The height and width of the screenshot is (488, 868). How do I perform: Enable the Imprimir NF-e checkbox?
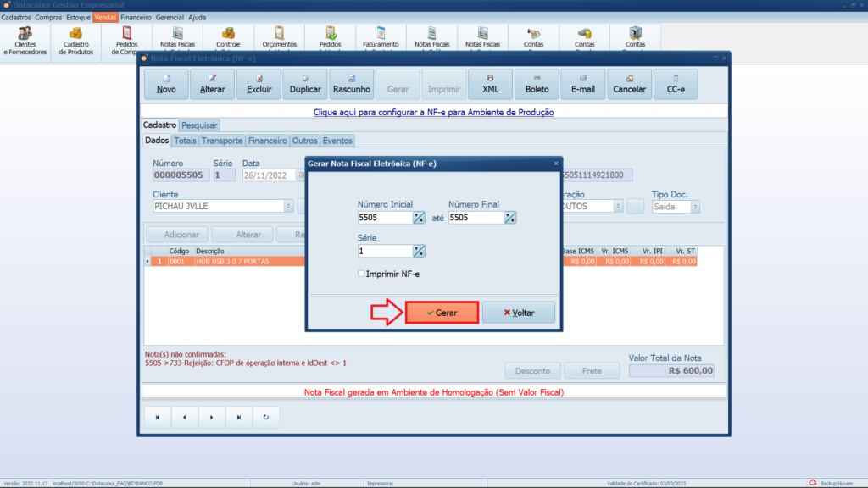coord(362,274)
